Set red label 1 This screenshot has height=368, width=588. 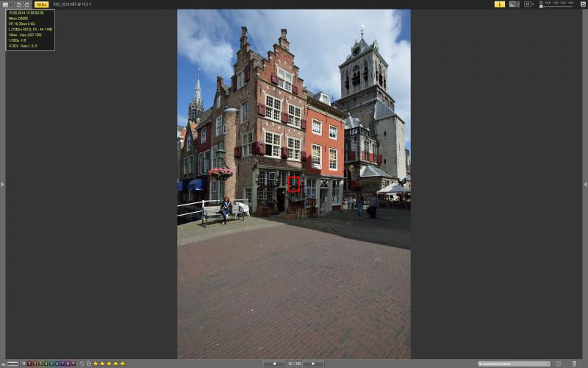coord(29,364)
